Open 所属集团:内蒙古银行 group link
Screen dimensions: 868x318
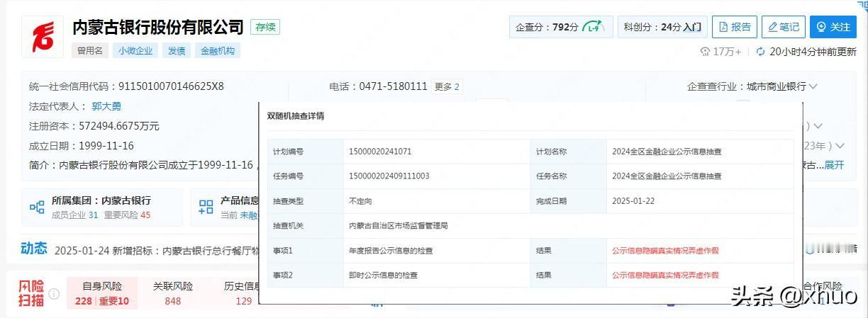[101, 200]
